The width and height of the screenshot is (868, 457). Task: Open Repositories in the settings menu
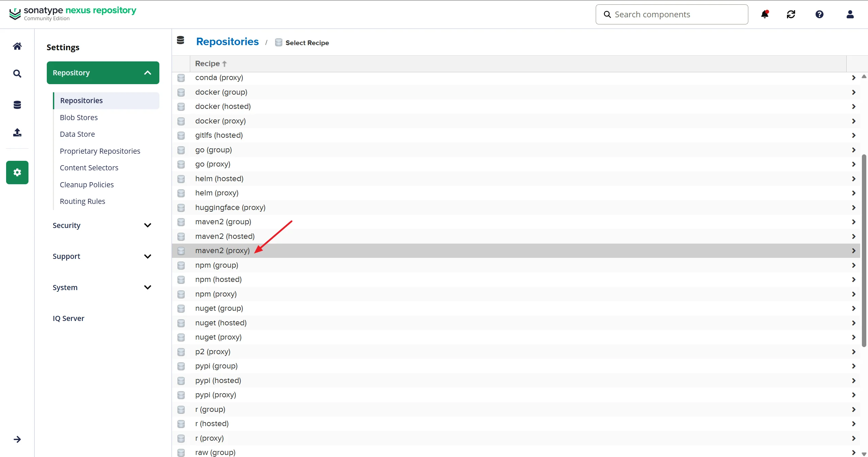click(x=106, y=100)
